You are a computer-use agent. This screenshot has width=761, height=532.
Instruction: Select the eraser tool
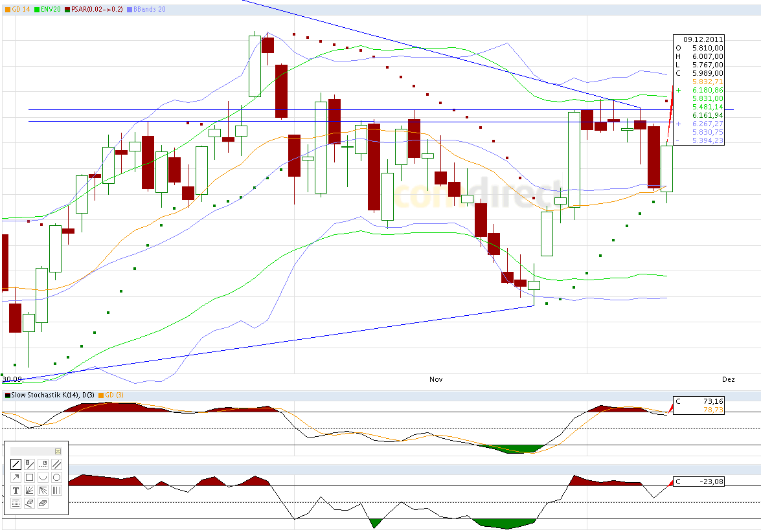(x=30, y=503)
